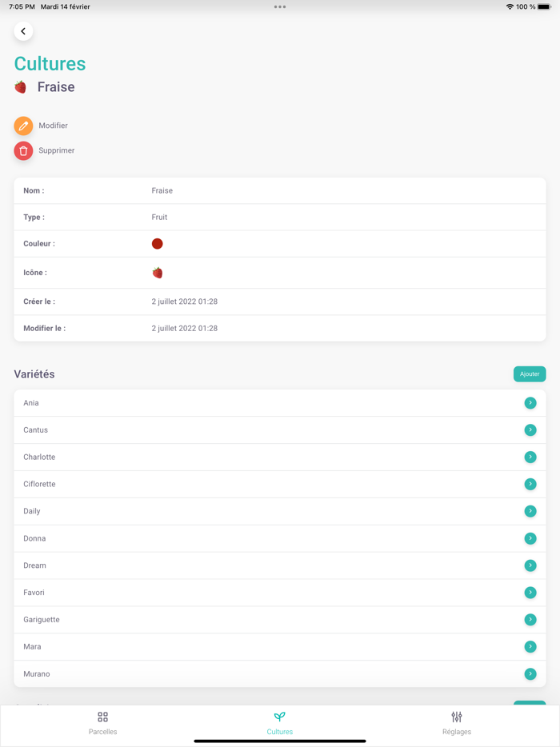
Task: Select the Daily variety name
Action: coord(32,511)
